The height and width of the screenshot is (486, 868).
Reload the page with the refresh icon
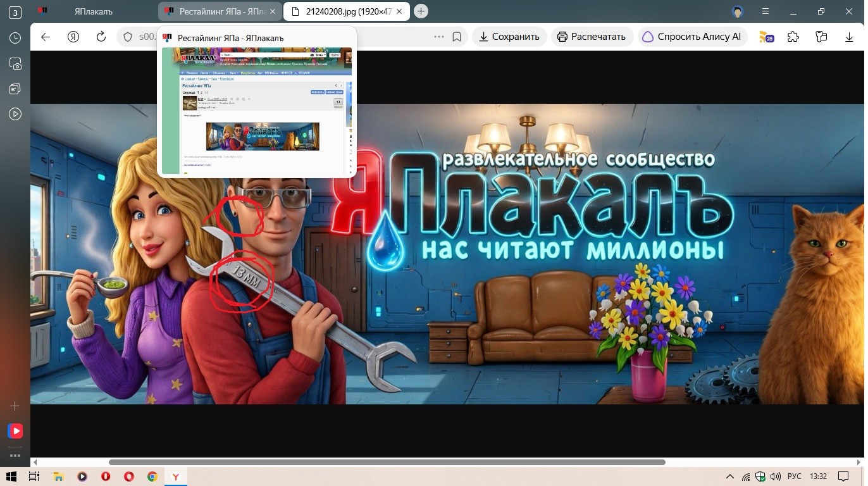pyautogui.click(x=101, y=37)
